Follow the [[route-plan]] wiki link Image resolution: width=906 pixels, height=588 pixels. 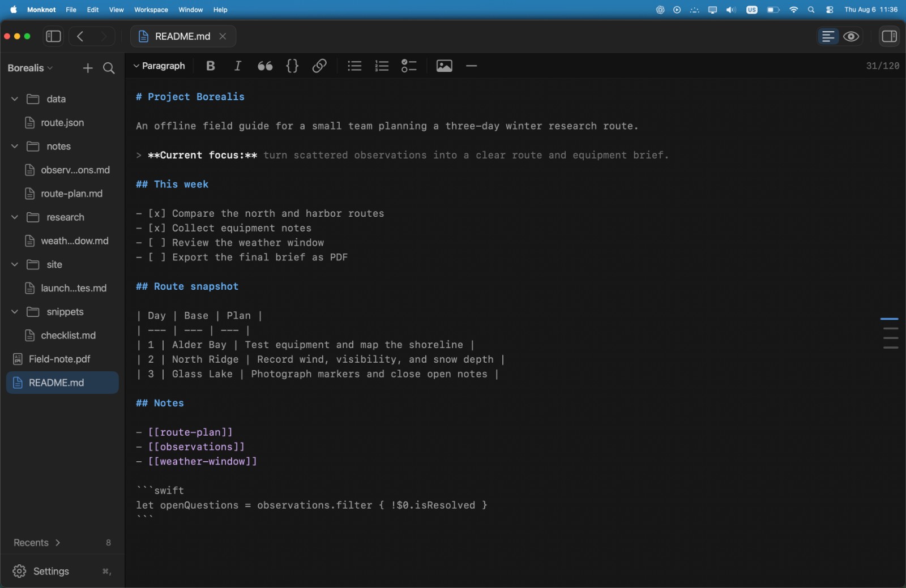click(x=190, y=432)
